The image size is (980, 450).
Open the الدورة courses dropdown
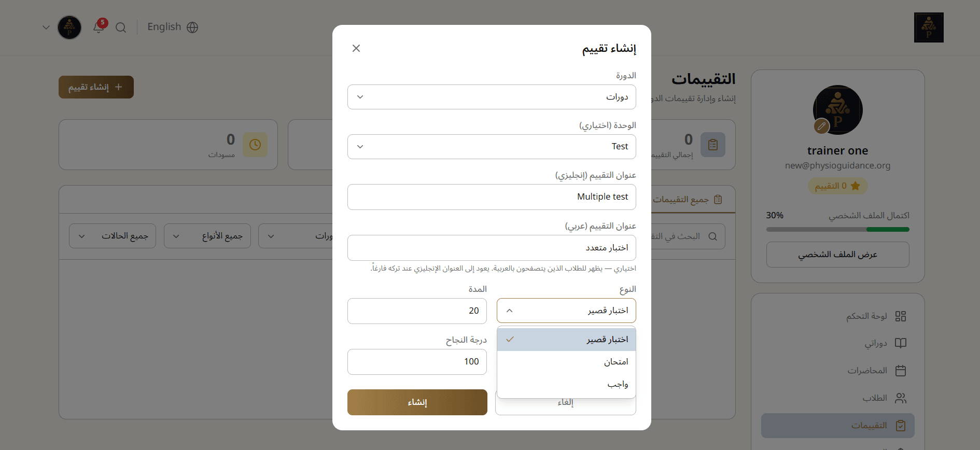(x=492, y=97)
